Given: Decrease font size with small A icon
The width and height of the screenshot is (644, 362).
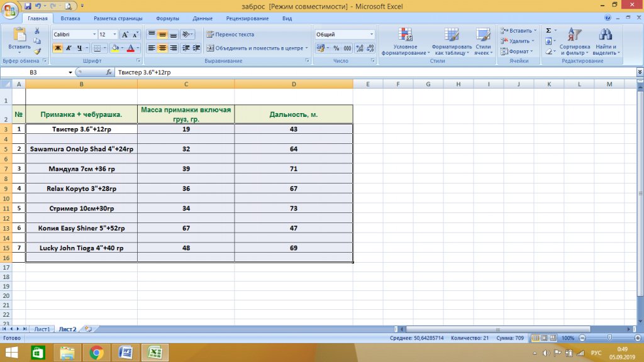Looking at the screenshot, I should [135, 35].
